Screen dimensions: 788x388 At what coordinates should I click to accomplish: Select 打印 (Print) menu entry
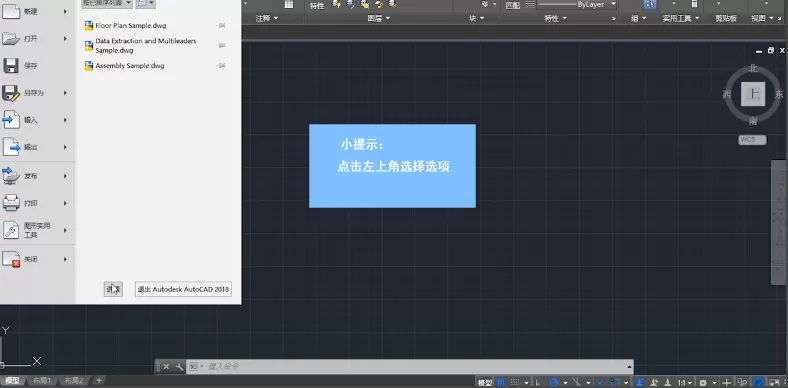36,204
